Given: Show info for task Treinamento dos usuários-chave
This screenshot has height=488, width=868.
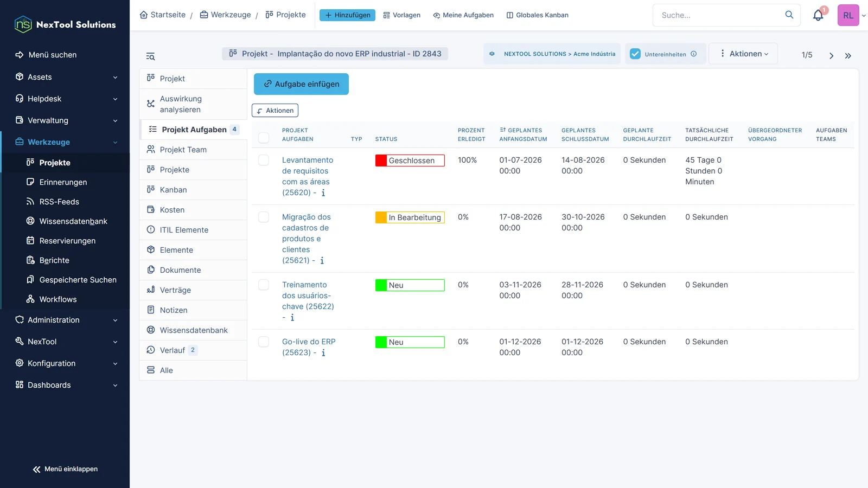Looking at the screenshot, I should (x=292, y=317).
